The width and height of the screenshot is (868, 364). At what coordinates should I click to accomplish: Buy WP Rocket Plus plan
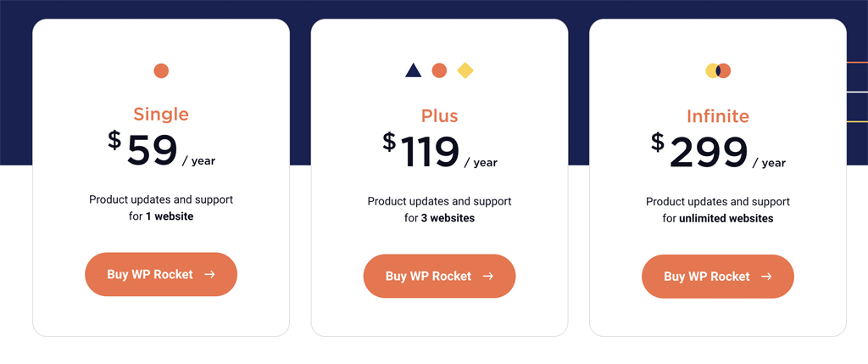point(440,276)
